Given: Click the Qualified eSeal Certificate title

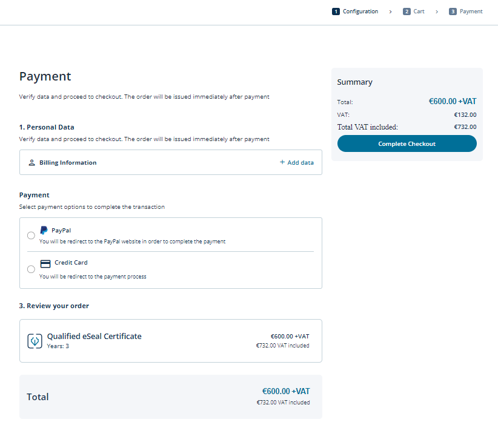Looking at the screenshot, I should (x=94, y=336).
